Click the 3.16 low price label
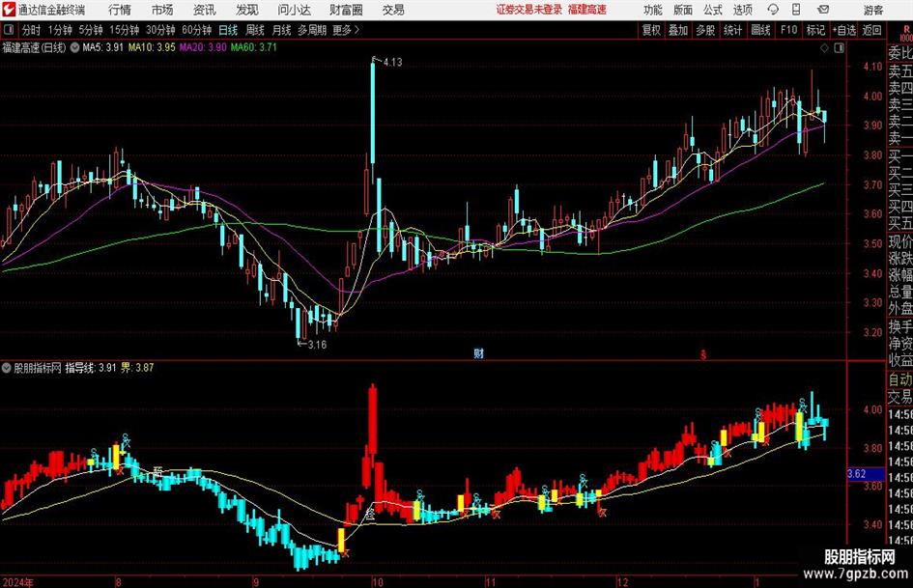This screenshot has width=913, height=588. click(x=317, y=345)
